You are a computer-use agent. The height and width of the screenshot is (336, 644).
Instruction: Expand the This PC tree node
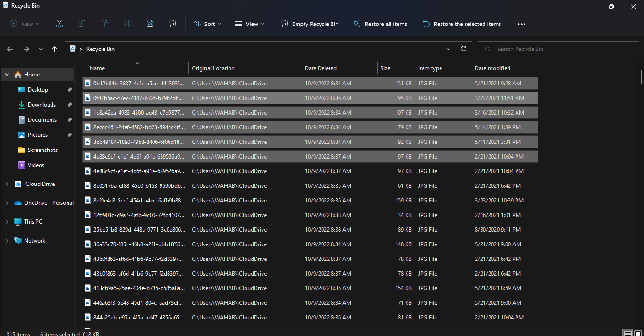point(7,222)
